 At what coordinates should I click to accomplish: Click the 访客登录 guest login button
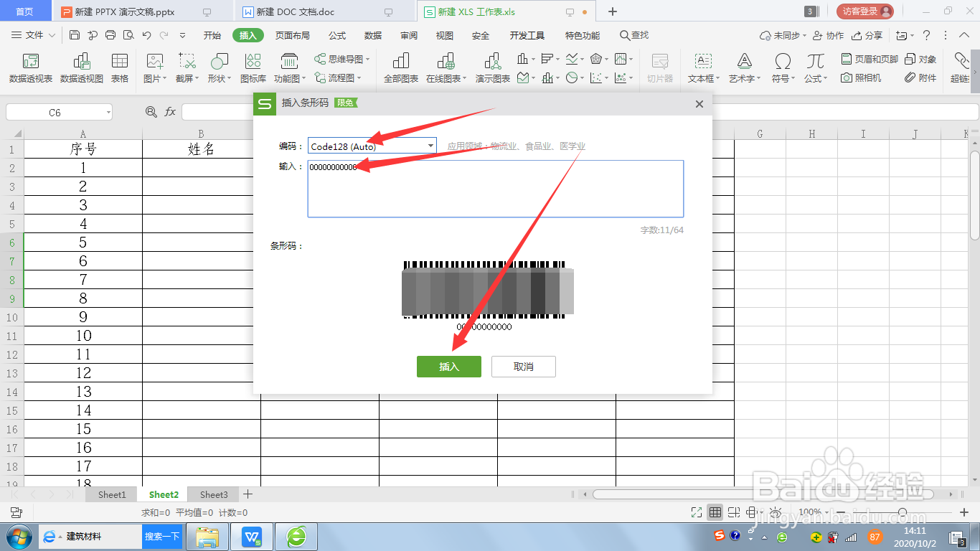[x=865, y=11]
